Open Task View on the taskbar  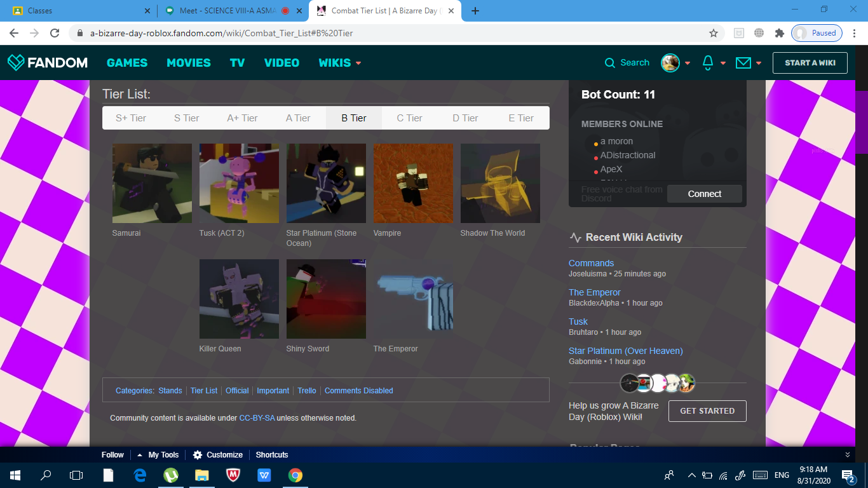pyautogui.click(x=76, y=475)
